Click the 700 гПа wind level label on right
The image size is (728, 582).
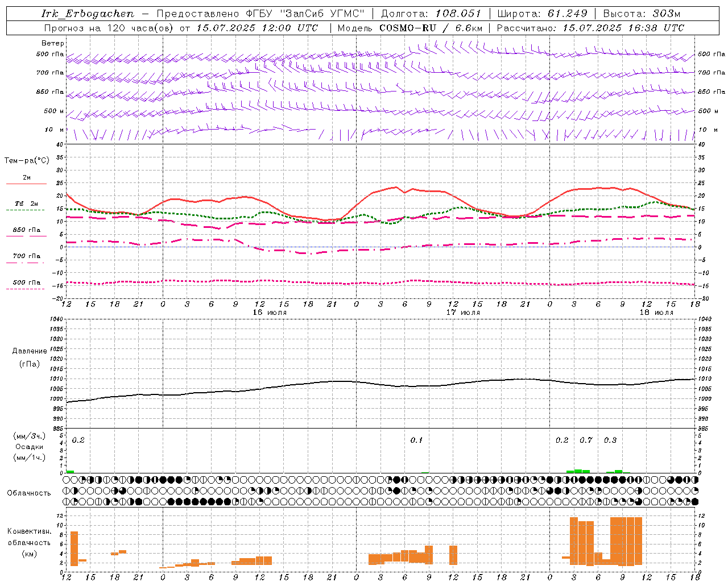(712, 73)
